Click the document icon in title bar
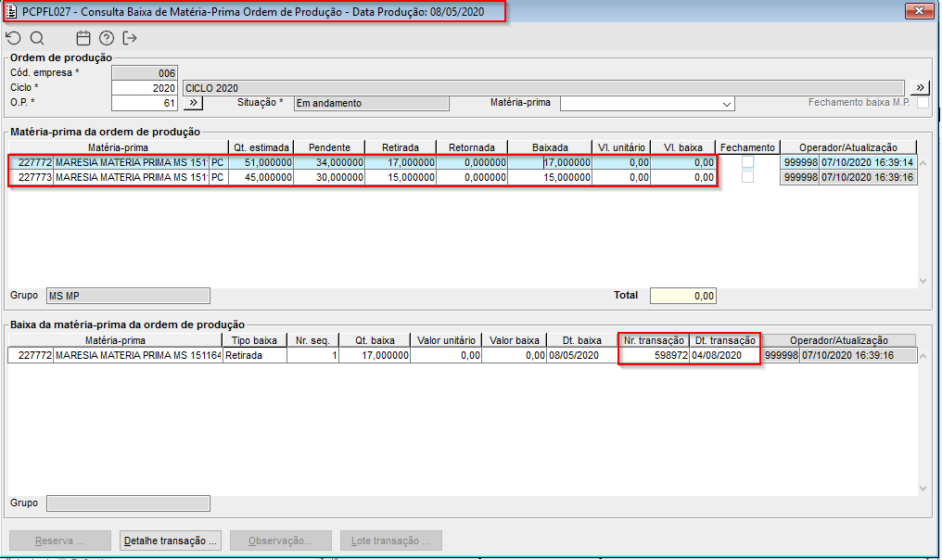 [11, 11]
